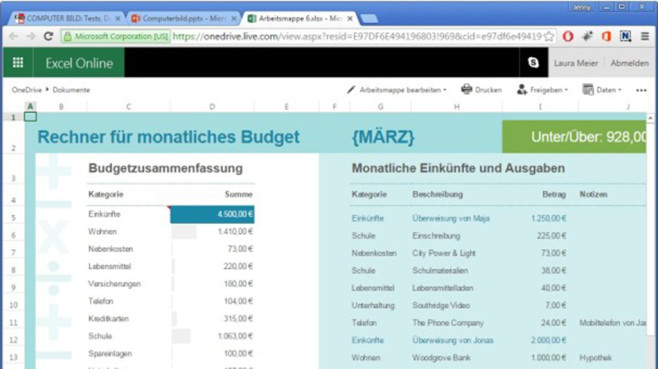Open Laura Meier account link

point(576,63)
